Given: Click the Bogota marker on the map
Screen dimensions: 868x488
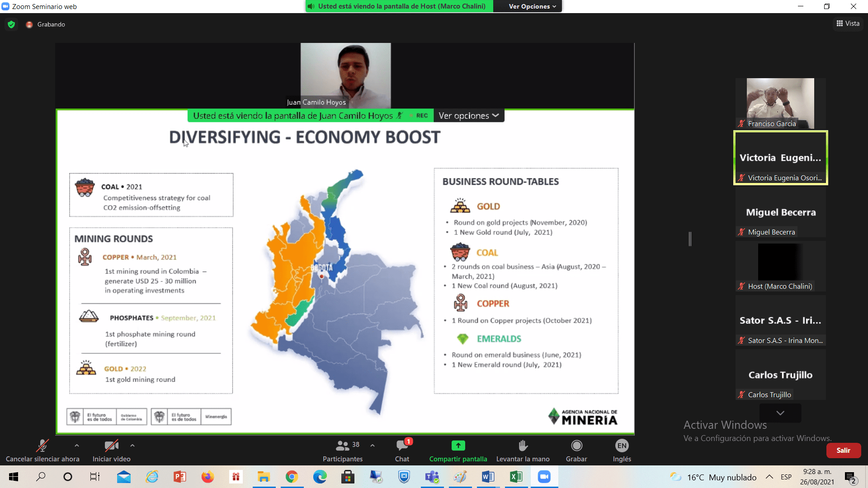Looking at the screenshot, I should [321, 276].
